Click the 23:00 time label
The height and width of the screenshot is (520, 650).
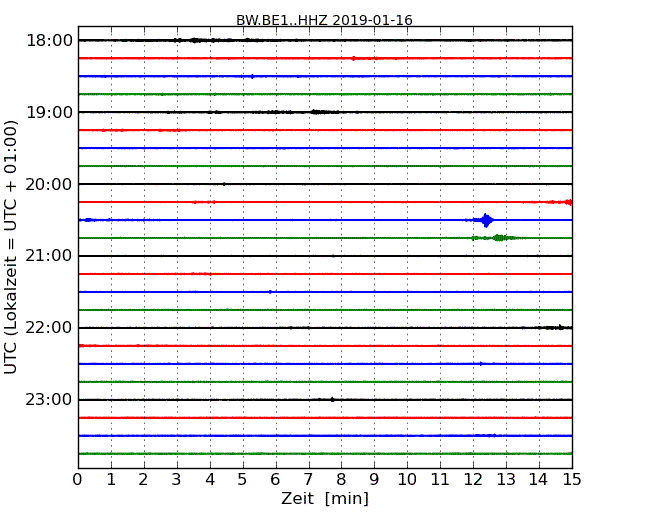pos(49,400)
